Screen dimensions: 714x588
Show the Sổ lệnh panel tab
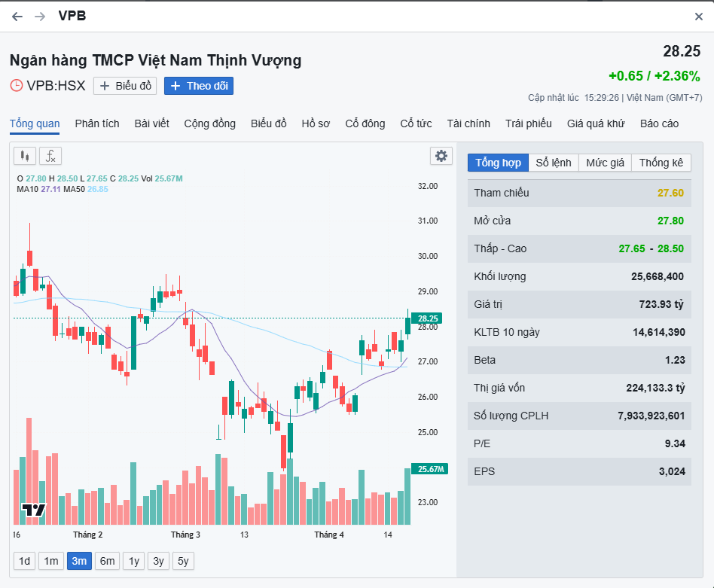(554, 163)
